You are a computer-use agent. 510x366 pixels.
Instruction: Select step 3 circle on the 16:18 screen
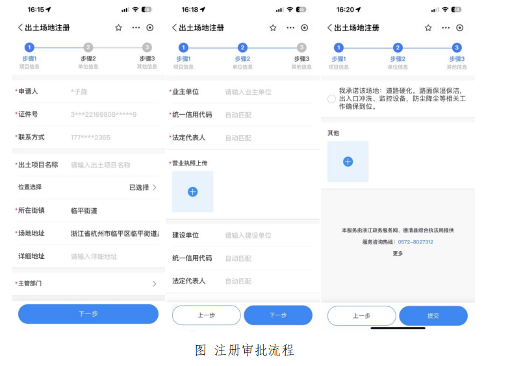tap(301, 48)
